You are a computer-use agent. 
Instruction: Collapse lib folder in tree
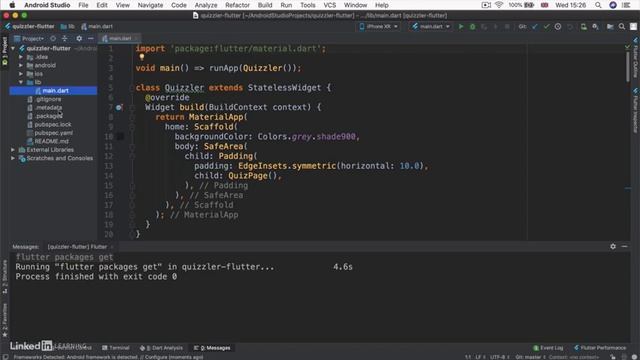click(21, 82)
